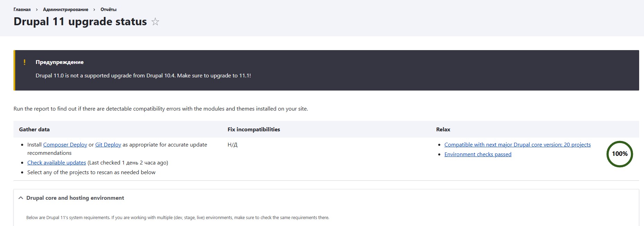Viewport: 644px width, 226px height.
Task: Click the Предупреждение warning title
Action: (x=59, y=62)
